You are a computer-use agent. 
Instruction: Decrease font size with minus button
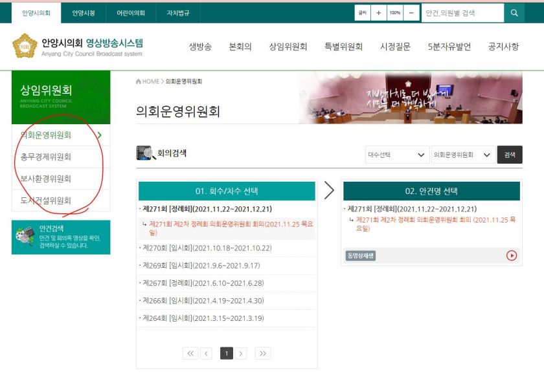click(412, 13)
